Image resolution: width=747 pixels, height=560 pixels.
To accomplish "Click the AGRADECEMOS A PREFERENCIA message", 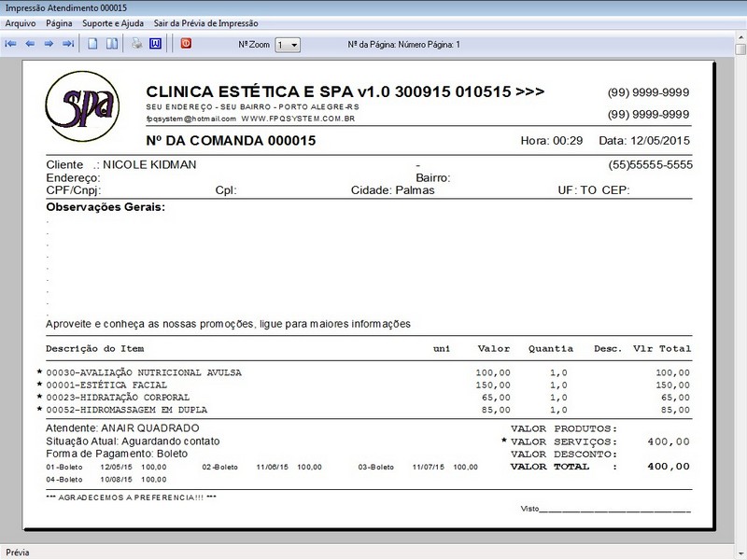I will click(x=131, y=497).
